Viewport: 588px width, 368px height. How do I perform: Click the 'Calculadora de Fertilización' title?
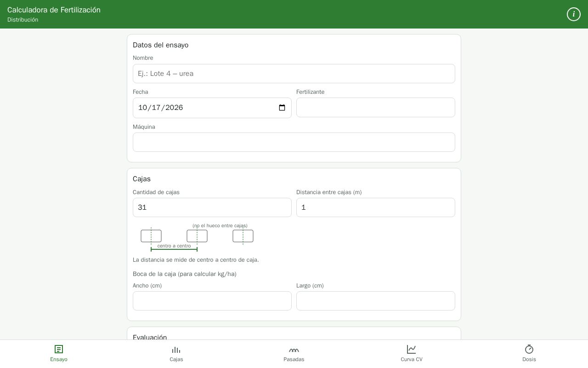click(x=54, y=10)
